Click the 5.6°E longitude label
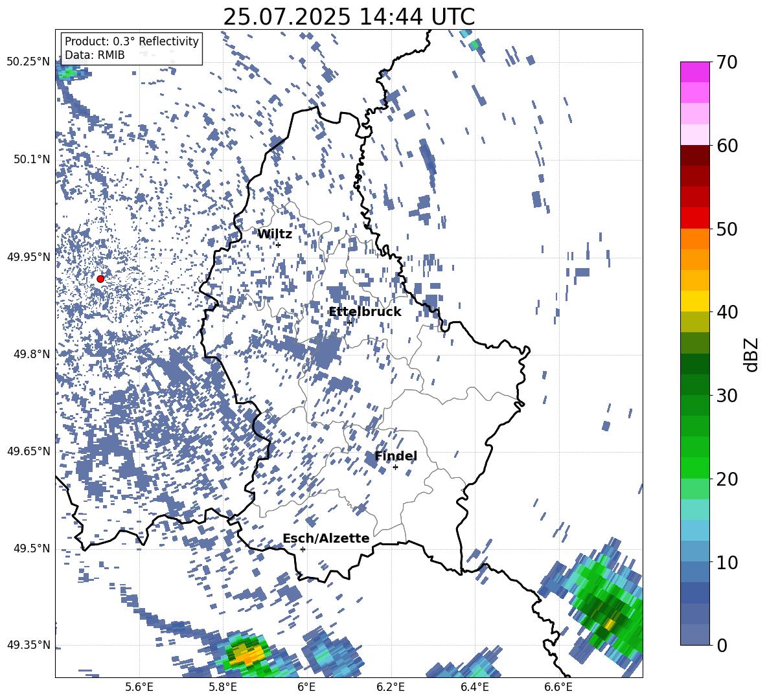The height and width of the screenshot is (700, 767). [x=139, y=687]
